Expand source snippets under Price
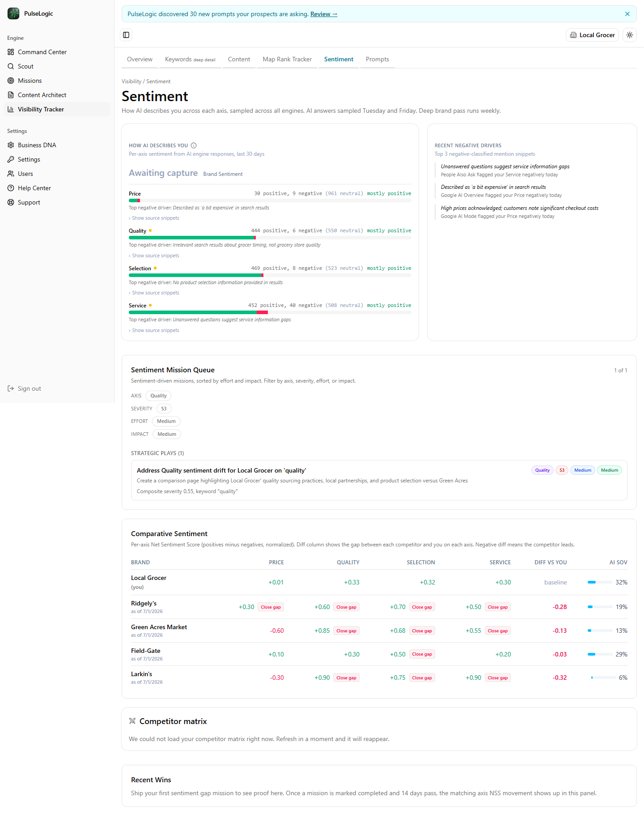Screen dimensions: 644x814 click(x=154, y=218)
